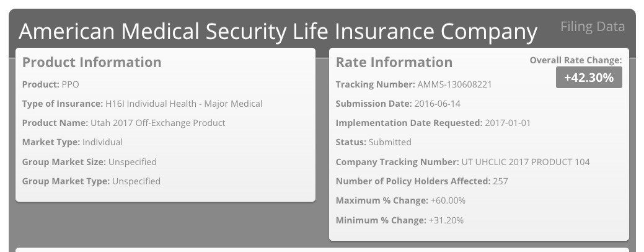Click the Filing Data label in header
The image size is (644, 252).
592,27
